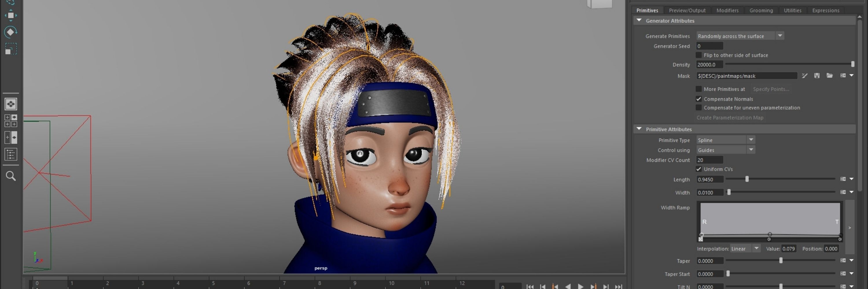Click the Modifier CV Count field
Image resolution: width=868 pixels, height=289 pixels.
(x=710, y=160)
